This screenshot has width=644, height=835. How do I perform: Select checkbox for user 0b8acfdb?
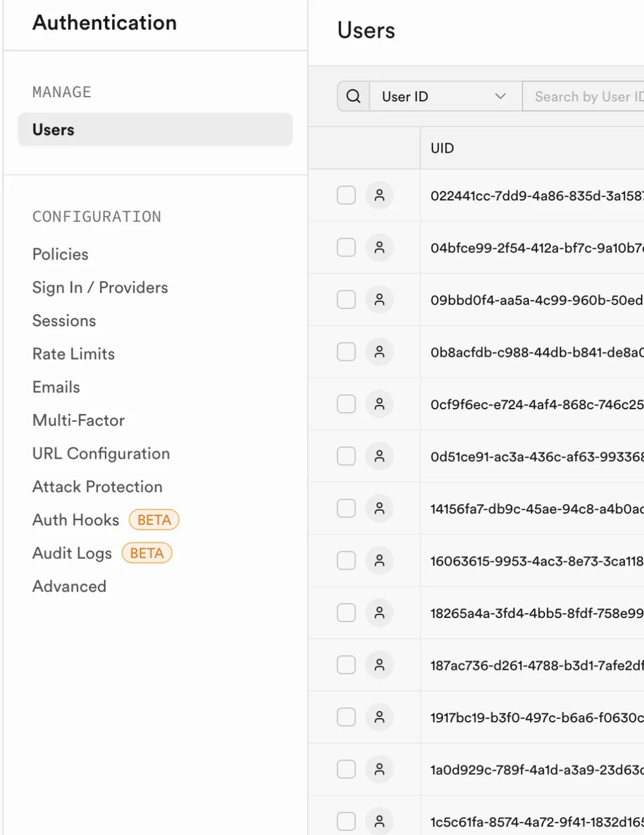(x=346, y=352)
